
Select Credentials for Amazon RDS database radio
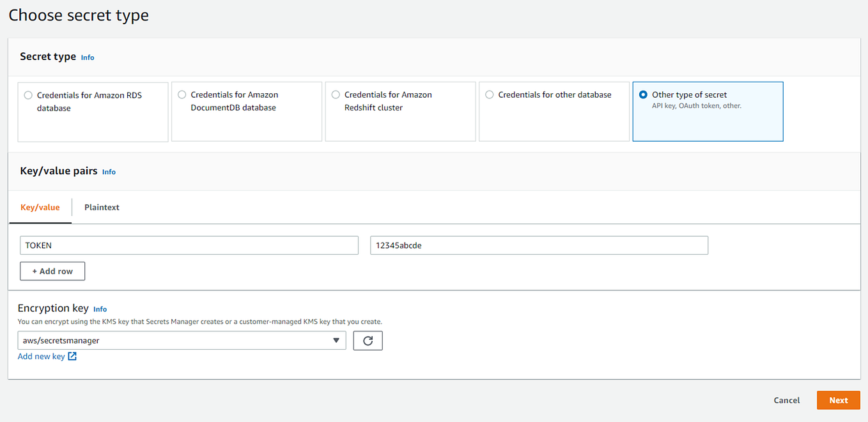point(28,95)
